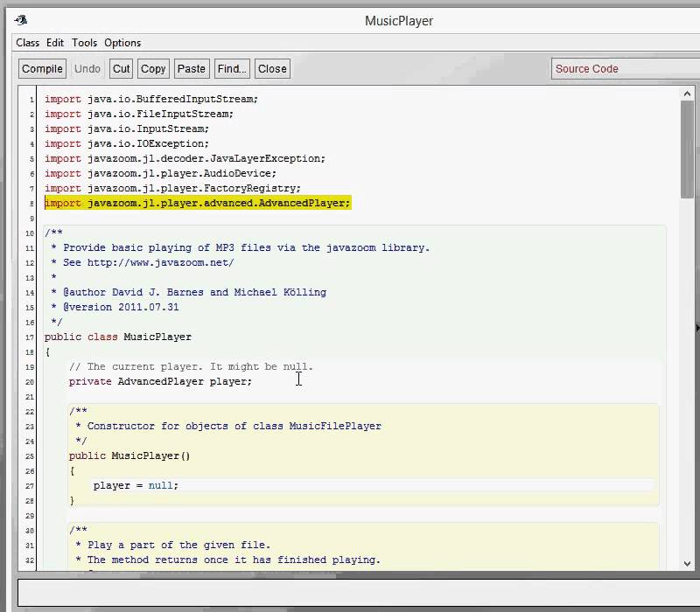
Task: Click the vertical scrollbar thumb
Action: coord(687,150)
